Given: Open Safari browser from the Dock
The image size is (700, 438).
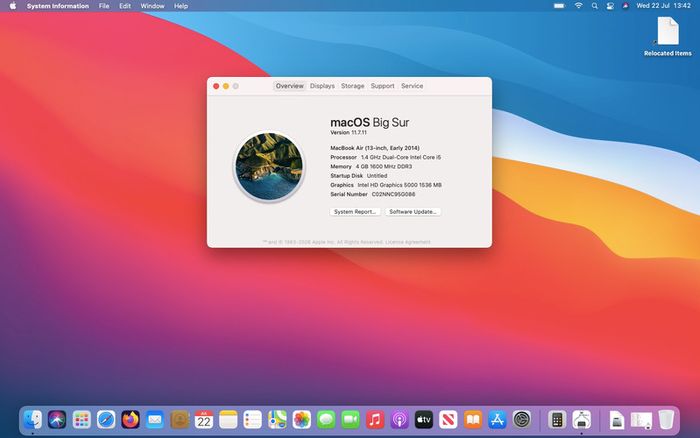Looking at the screenshot, I should 106,420.
